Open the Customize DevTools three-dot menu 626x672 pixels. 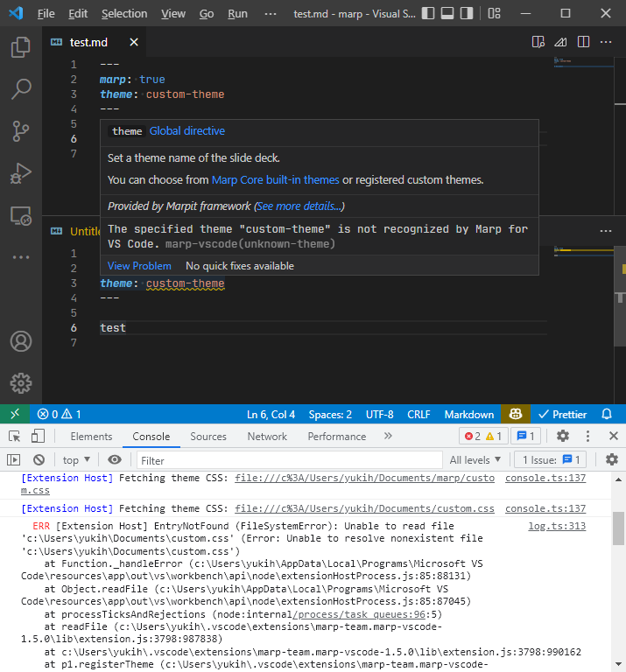(x=587, y=437)
